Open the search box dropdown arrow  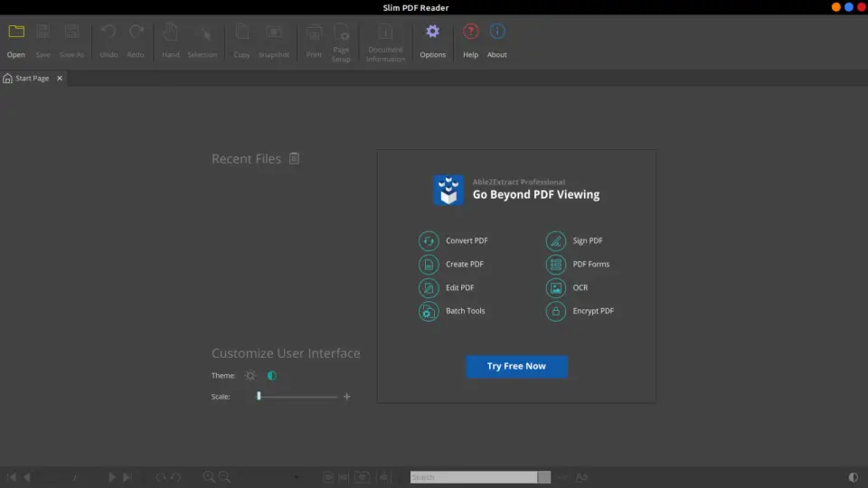click(x=543, y=477)
